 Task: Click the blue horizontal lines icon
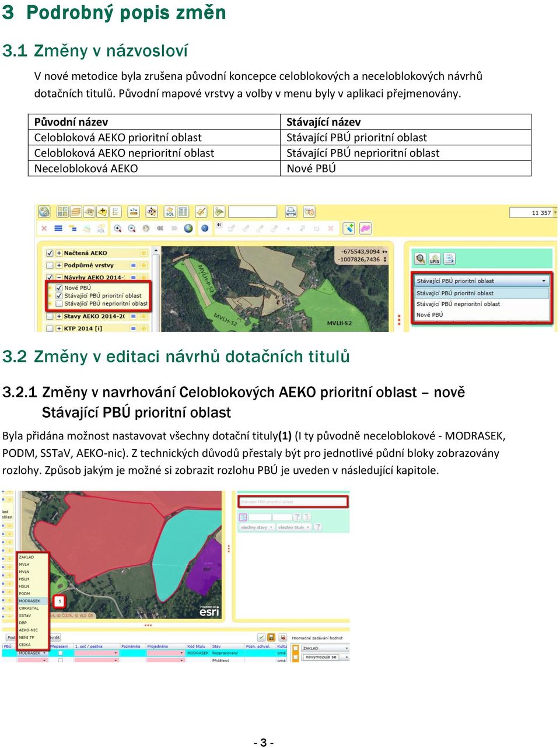tap(58, 228)
